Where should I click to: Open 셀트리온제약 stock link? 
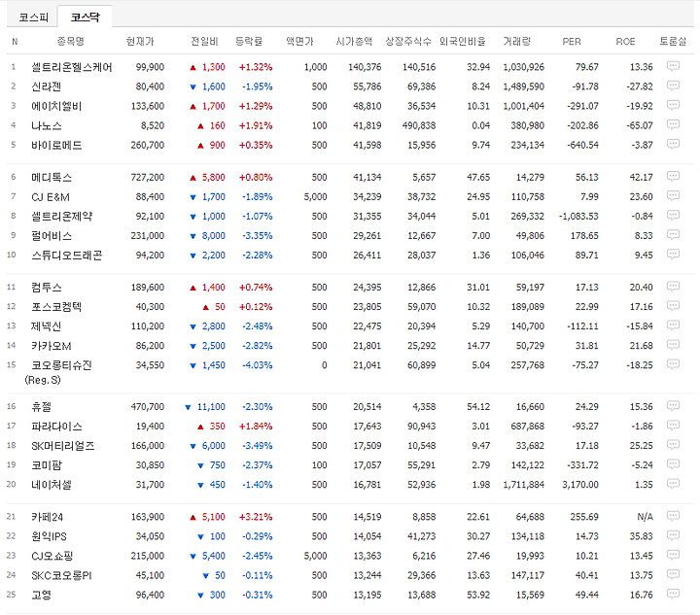pyautogui.click(x=61, y=217)
